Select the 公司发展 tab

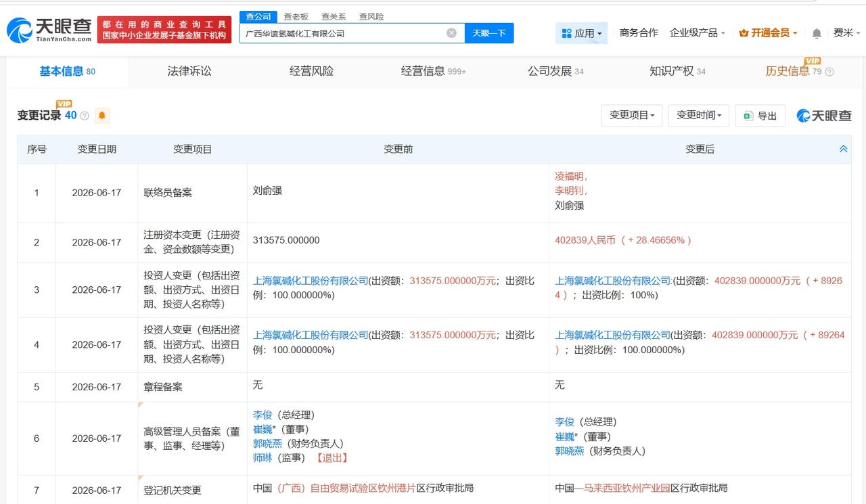pyautogui.click(x=555, y=71)
